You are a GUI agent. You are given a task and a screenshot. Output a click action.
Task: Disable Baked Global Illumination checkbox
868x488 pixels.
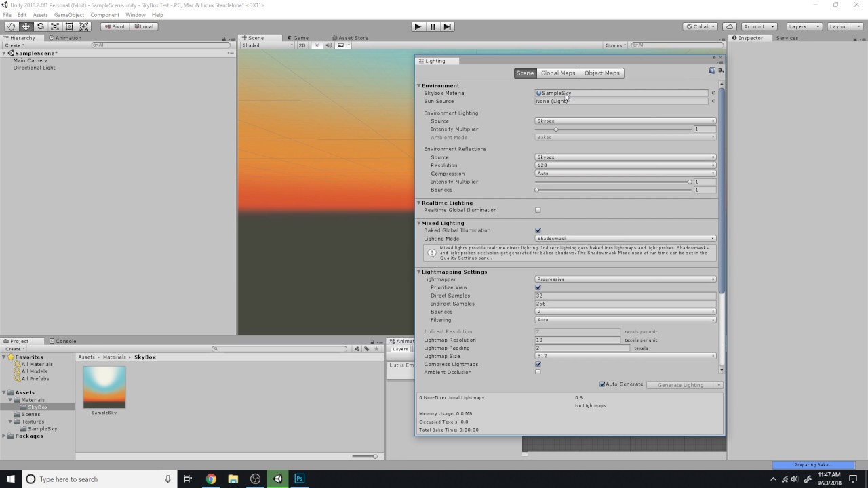click(538, 230)
